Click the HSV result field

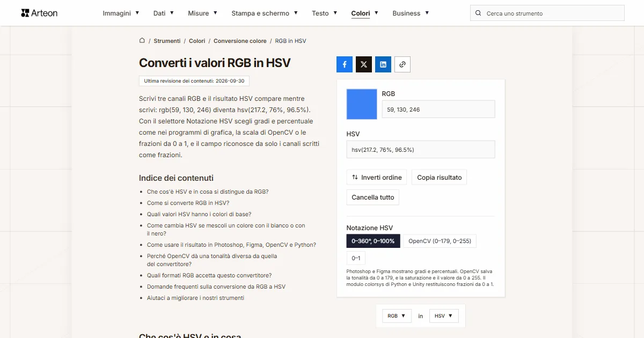click(421, 150)
